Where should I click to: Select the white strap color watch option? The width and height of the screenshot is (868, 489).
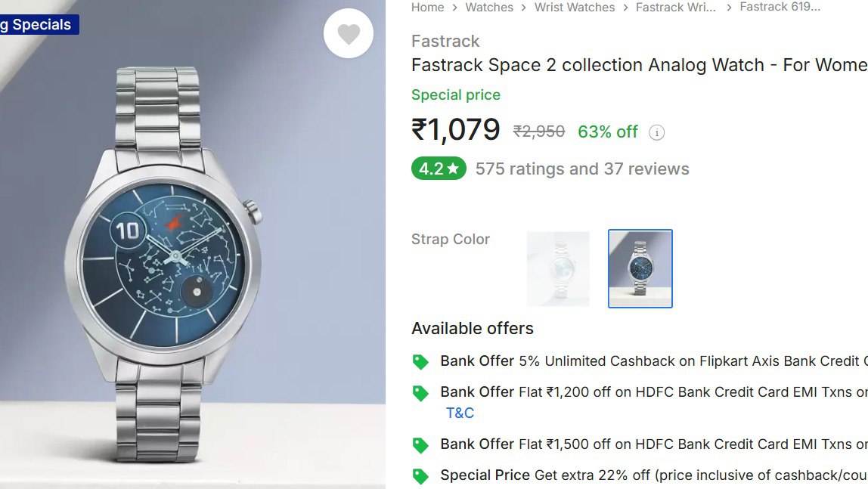[558, 269]
